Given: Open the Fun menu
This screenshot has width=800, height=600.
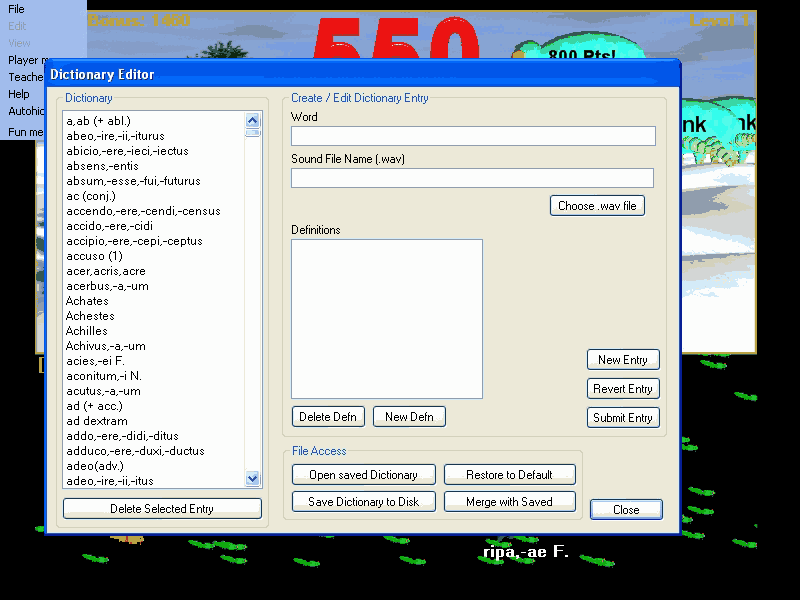Looking at the screenshot, I should click(20, 131).
